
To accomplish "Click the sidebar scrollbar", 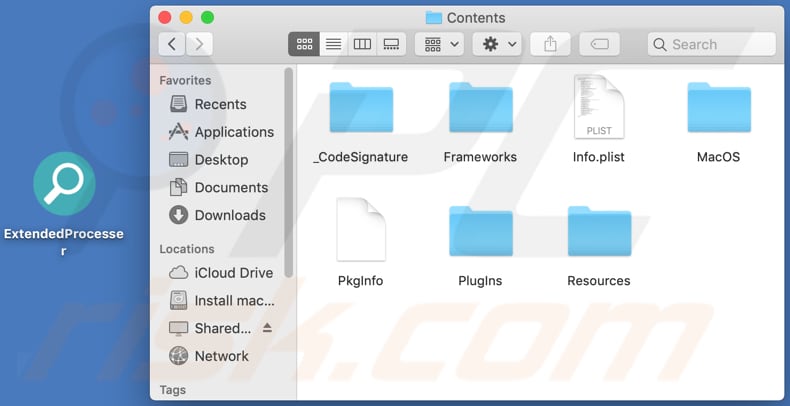I will (x=289, y=172).
